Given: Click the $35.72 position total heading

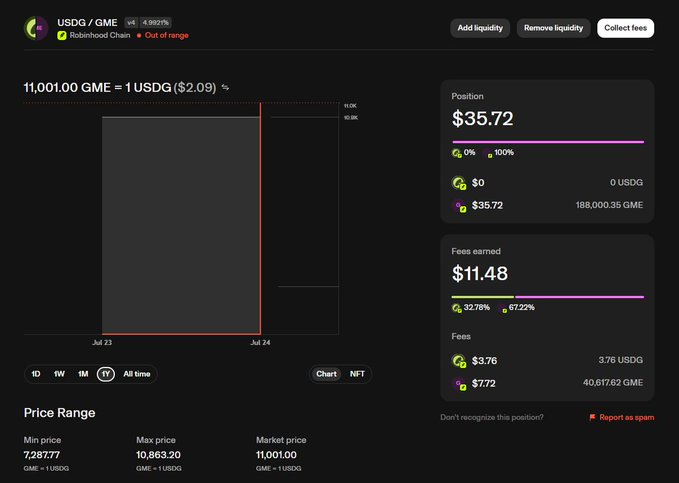Looking at the screenshot, I should click(482, 118).
